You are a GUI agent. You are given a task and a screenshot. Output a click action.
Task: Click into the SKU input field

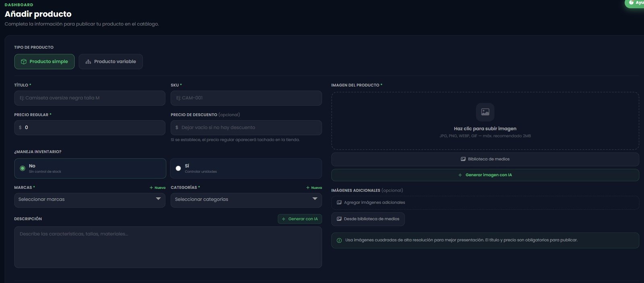coord(246,98)
